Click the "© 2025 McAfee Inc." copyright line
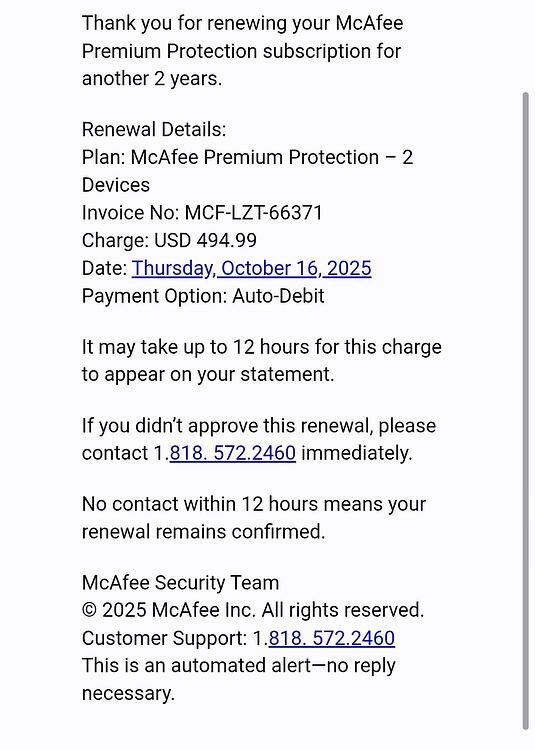535x750 pixels. click(253, 610)
